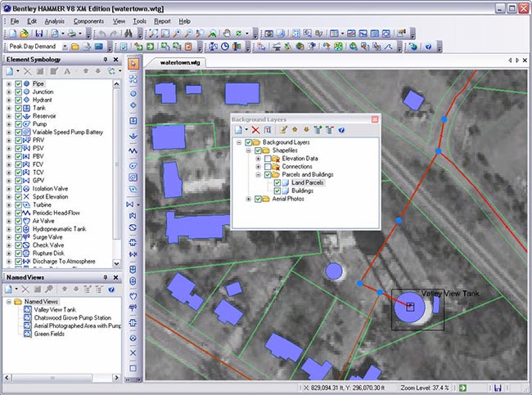The height and width of the screenshot is (395, 532).
Task: Select the Valley View Tank named view
Action: pyautogui.click(x=54, y=310)
